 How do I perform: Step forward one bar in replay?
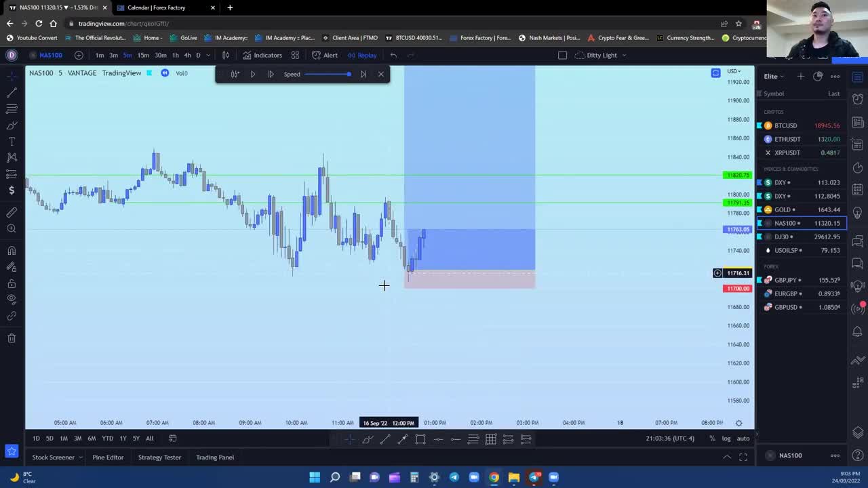pyautogui.click(x=271, y=74)
